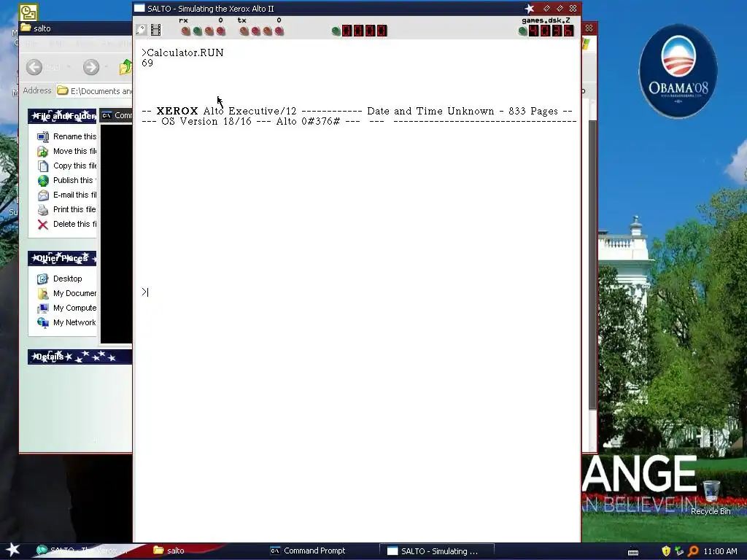747x560 pixels.
Task: Click the globe Publish icon
Action: click(x=43, y=181)
